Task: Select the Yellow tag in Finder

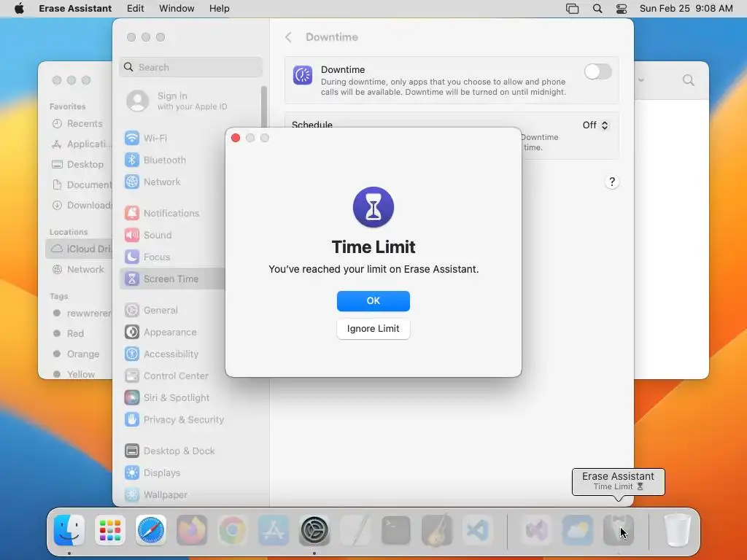Action: 74,374
